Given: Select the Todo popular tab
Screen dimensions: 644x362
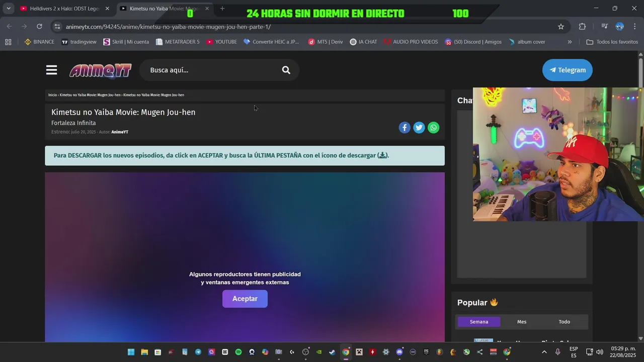Looking at the screenshot, I should [x=565, y=322].
